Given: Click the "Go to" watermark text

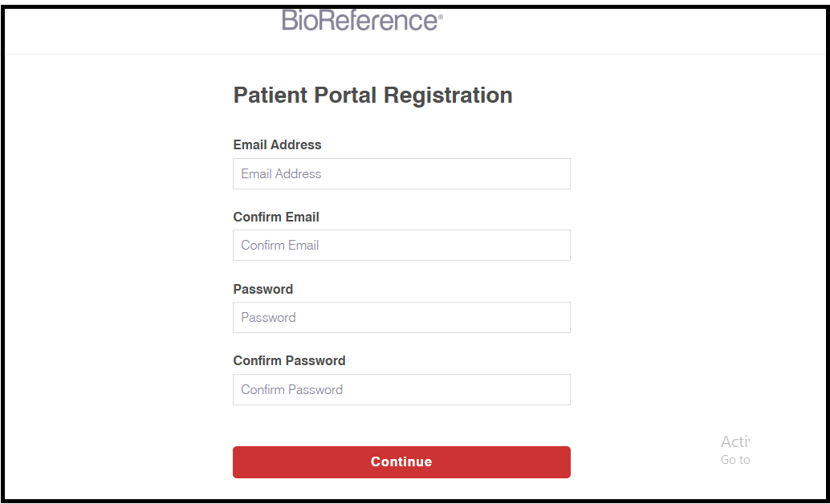Looking at the screenshot, I should pyautogui.click(x=734, y=460).
